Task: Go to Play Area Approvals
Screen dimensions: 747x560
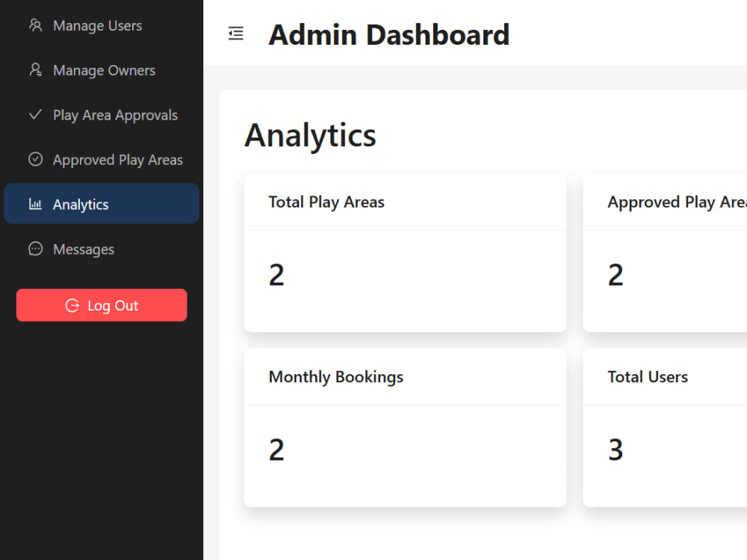Action: [x=102, y=115]
